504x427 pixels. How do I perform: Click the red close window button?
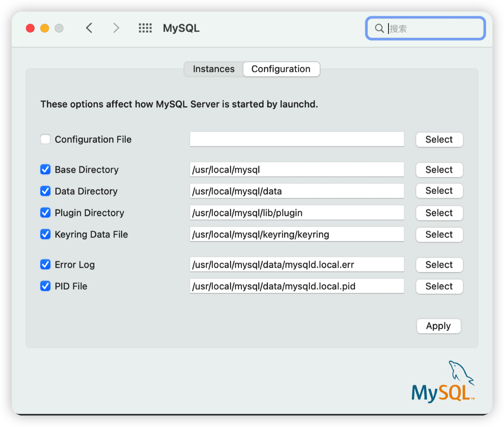30,28
